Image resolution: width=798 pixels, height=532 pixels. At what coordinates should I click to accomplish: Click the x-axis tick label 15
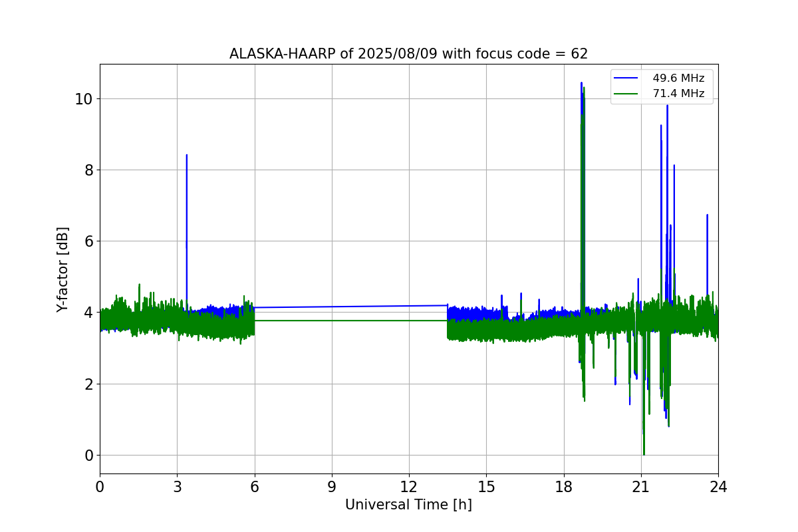(x=486, y=486)
